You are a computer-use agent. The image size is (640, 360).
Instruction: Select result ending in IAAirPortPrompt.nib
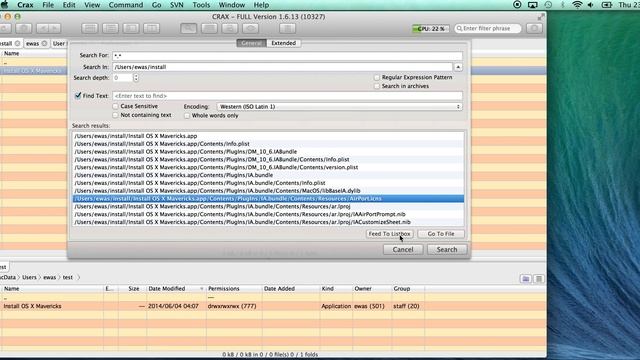tap(268, 214)
